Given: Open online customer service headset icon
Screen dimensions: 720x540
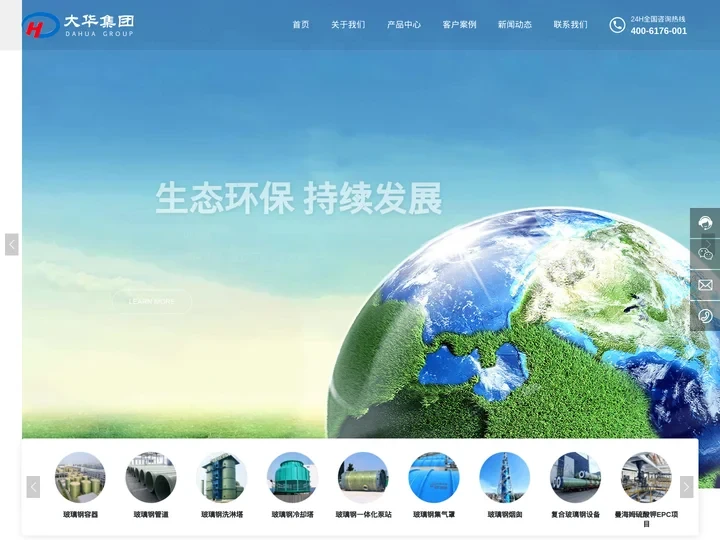Looking at the screenshot, I should [x=705, y=223].
